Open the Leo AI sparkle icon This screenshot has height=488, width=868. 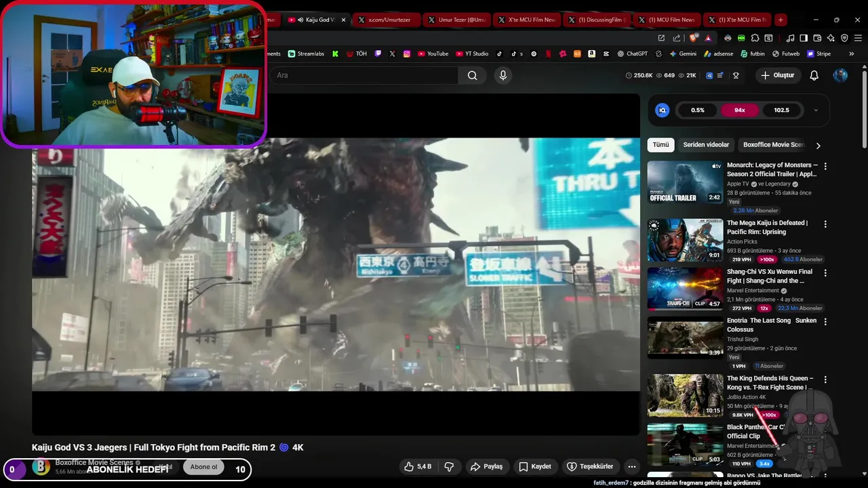click(831, 38)
